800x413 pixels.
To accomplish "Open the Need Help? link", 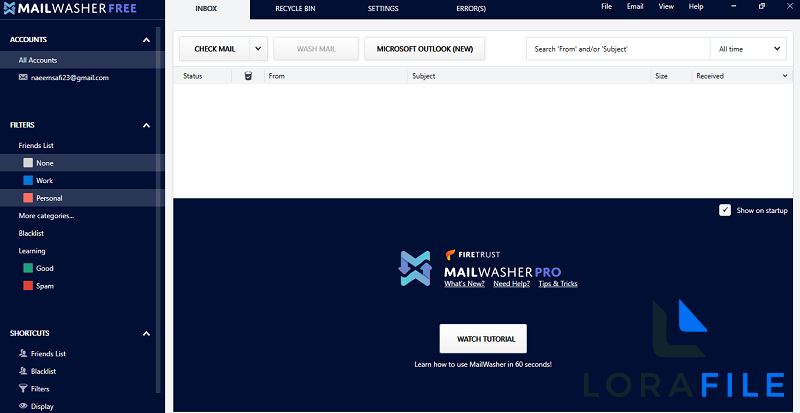I will point(512,284).
